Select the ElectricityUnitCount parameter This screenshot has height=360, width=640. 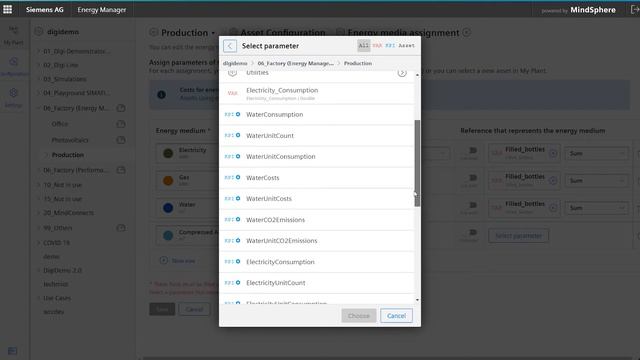pos(317,283)
